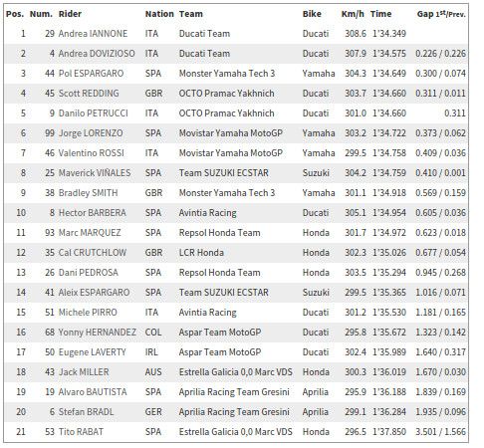Click the Rider column header
This screenshot has height=448, width=484.
(70, 14)
